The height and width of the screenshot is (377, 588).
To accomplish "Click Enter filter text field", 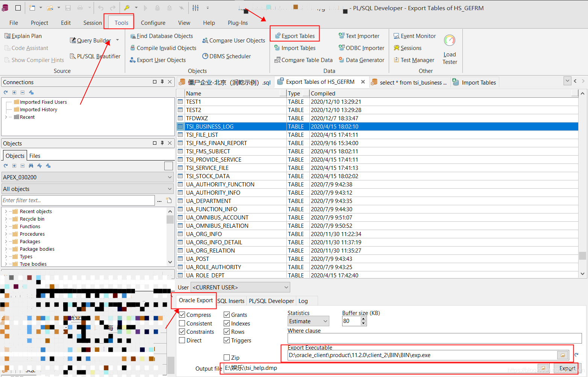I will pos(78,200).
